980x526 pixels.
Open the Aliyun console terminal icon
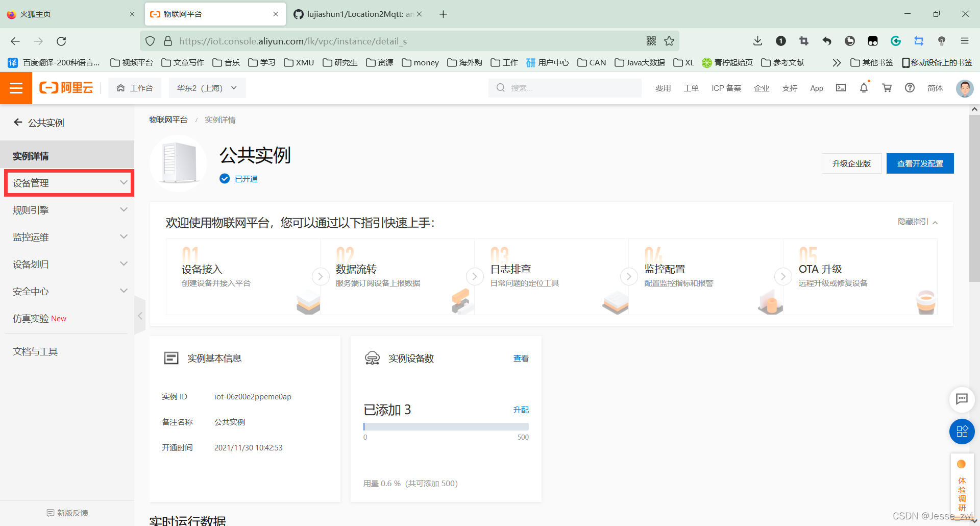tap(841, 88)
